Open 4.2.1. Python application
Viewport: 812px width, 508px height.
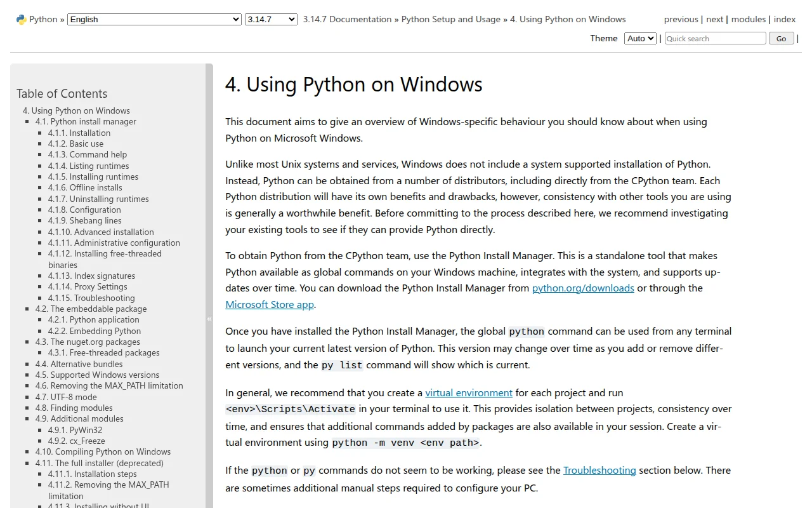click(x=94, y=319)
